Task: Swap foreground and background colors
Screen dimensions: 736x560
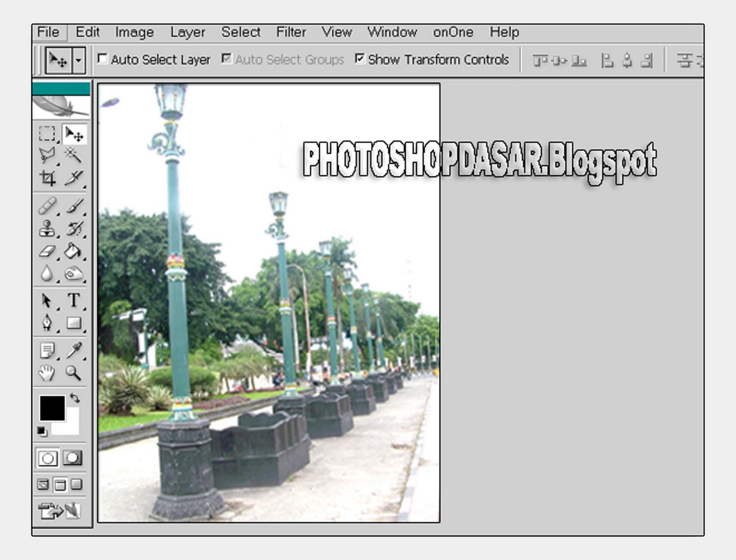Action: click(x=75, y=398)
